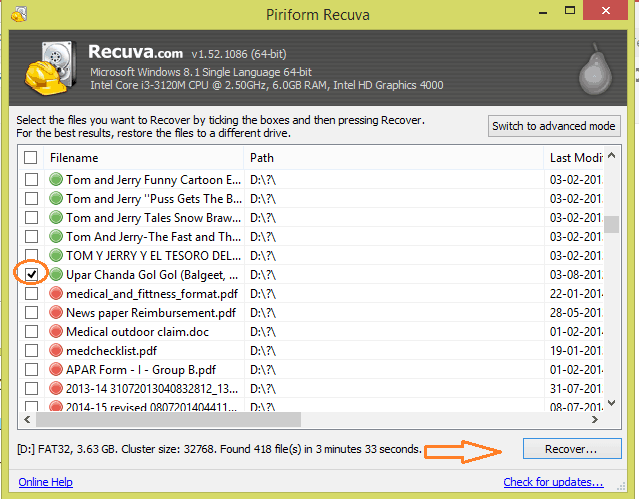The image size is (639, 499).
Task: Click the Recuva hard drive logo in header
Action: [51, 67]
